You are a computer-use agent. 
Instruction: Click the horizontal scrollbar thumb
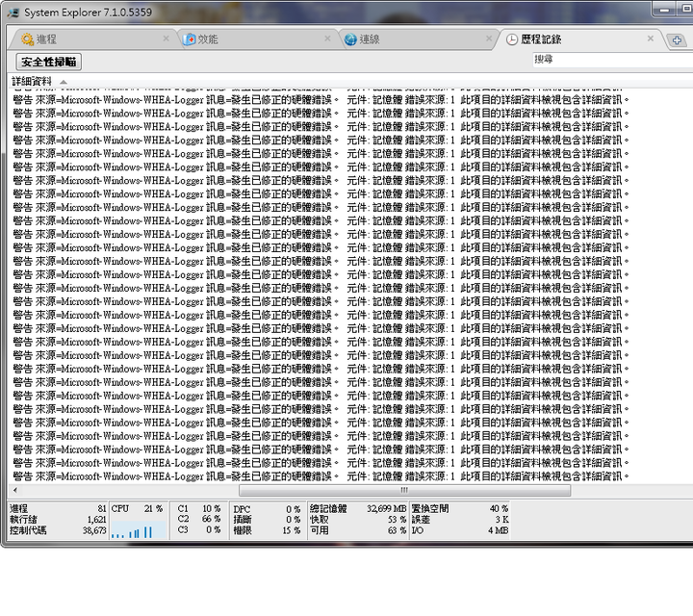404,490
